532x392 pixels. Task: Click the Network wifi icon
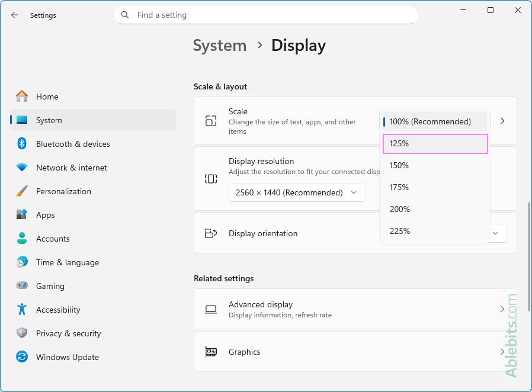22,168
